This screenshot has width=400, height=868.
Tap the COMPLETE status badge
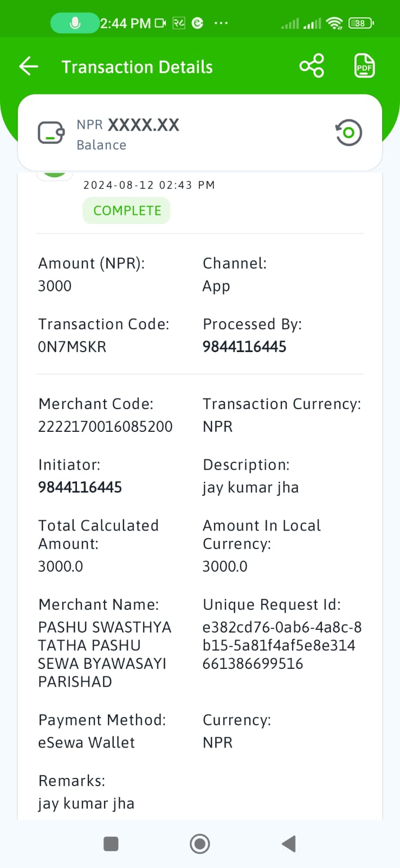pyautogui.click(x=127, y=210)
